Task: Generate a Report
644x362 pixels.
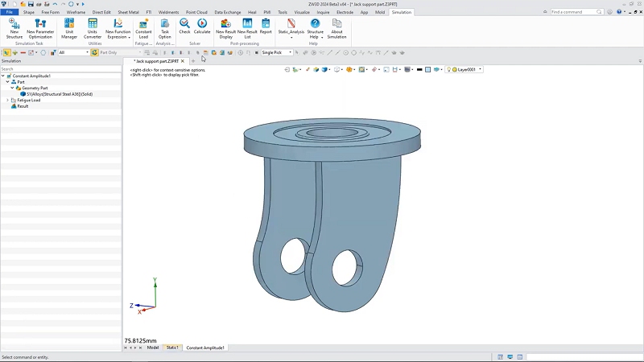Action: [x=266, y=24]
